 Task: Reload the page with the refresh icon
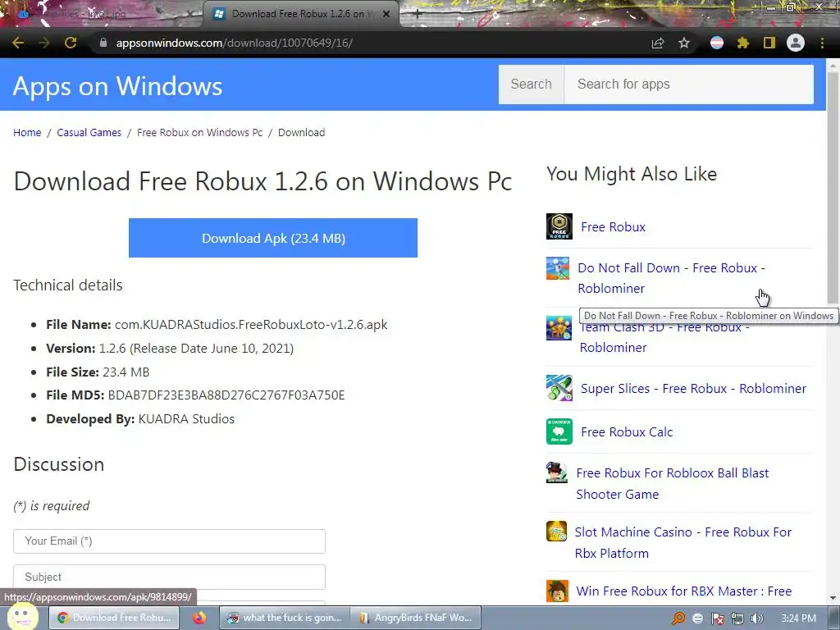point(71,43)
